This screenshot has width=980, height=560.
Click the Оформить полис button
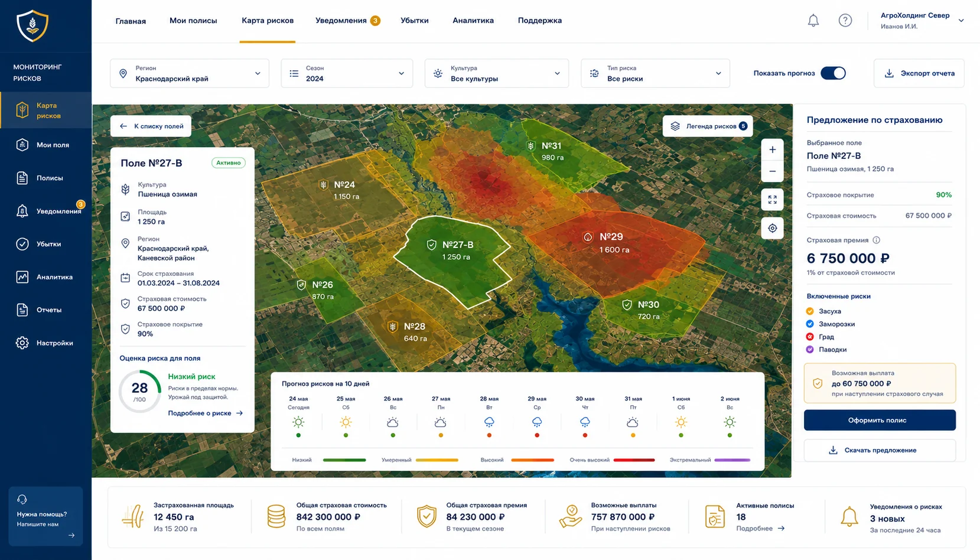[x=880, y=421]
